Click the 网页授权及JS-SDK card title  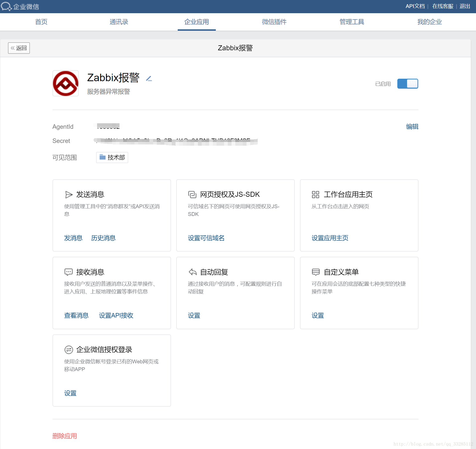pos(230,194)
